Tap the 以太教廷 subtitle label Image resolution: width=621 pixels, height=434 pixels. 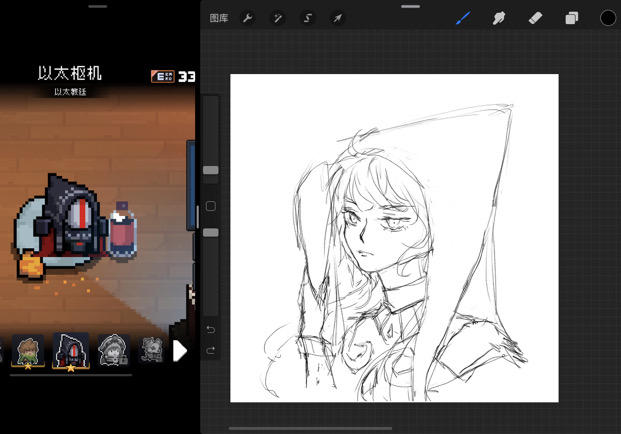click(x=70, y=92)
